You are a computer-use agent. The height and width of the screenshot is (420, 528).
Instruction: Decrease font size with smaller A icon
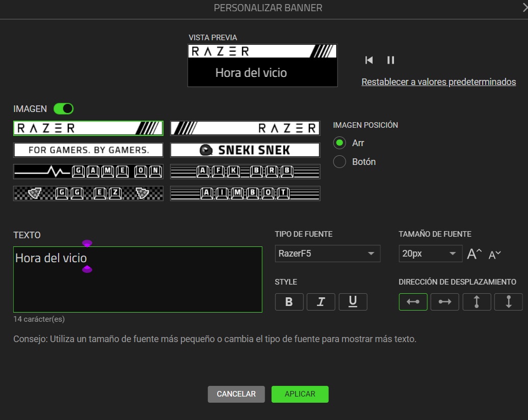[x=494, y=255]
